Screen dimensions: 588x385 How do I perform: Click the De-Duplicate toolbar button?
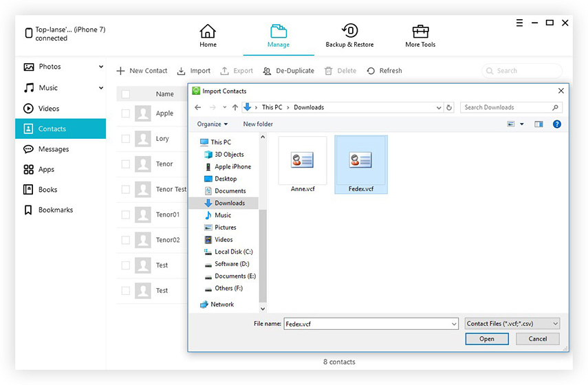tap(288, 71)
